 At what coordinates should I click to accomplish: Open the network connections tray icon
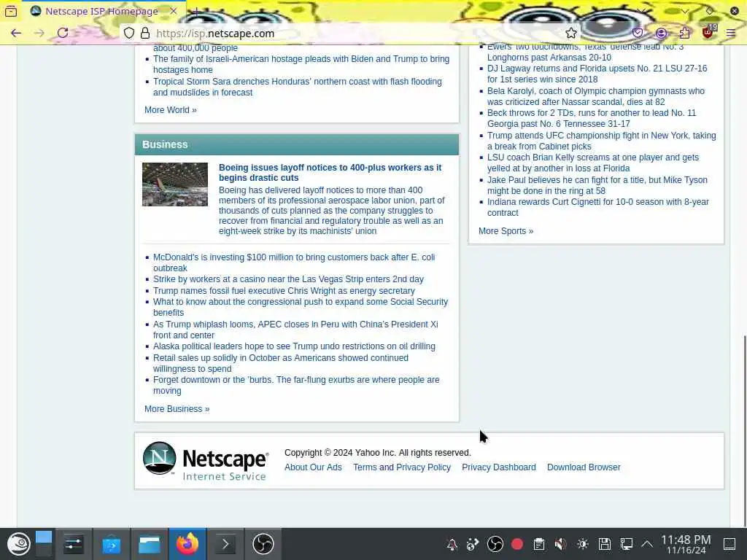pos(627,544)
